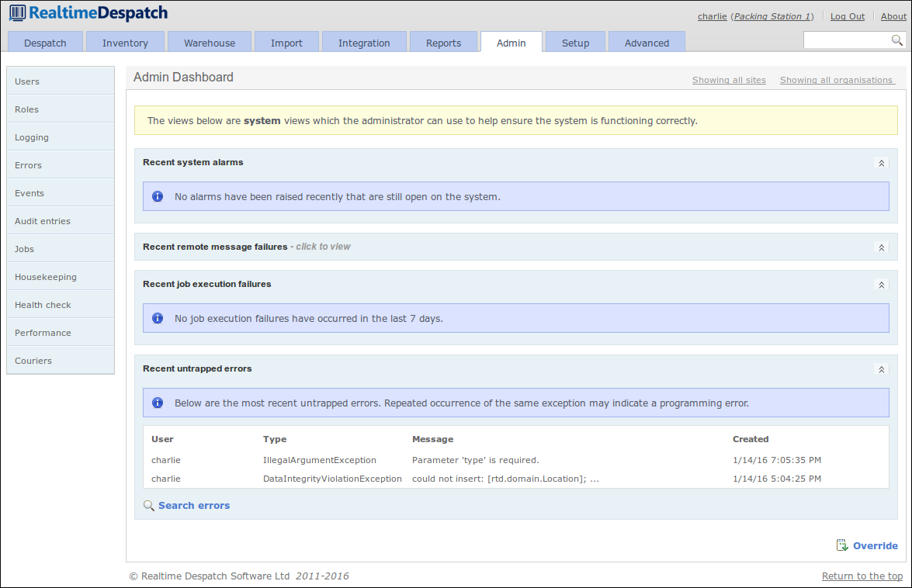Image resolution: width=912 pixels, height=588 pixels.
Task: Switch to the Inventory tab
Action: (x=125, y=43)
